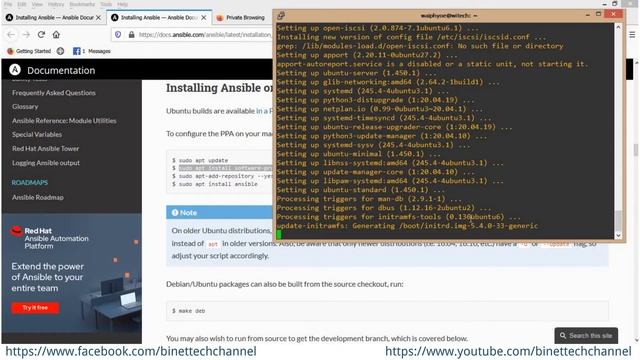Open the Getting Started bookmark
Viewport: 640px width, 360px height.
(x=29, y=51)
